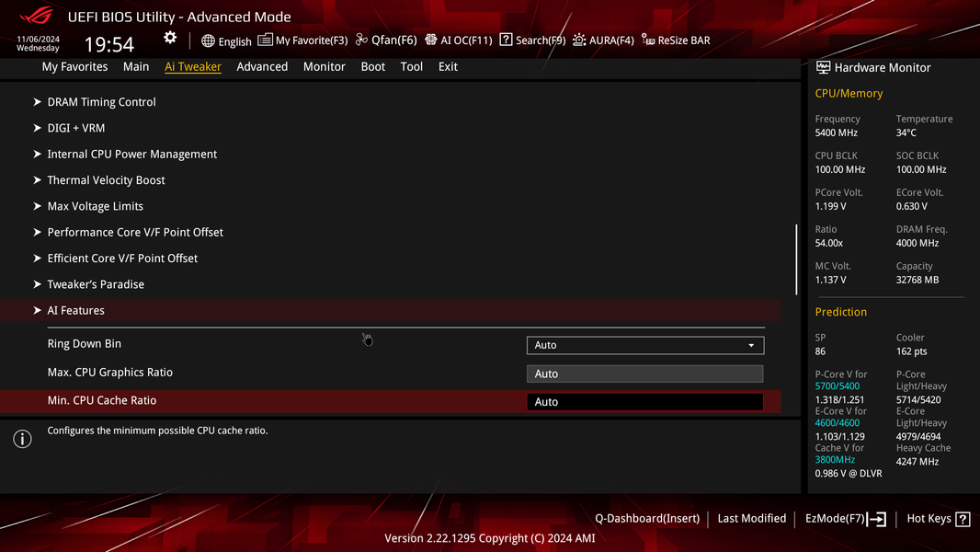
Task: Click the settings list scrollbar
Action: [796, 259]
